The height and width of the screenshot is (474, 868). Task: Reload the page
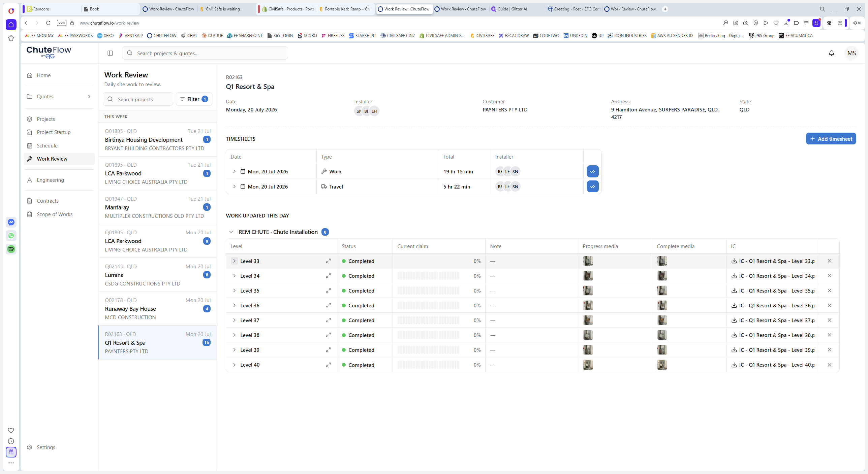pos(48,23)
